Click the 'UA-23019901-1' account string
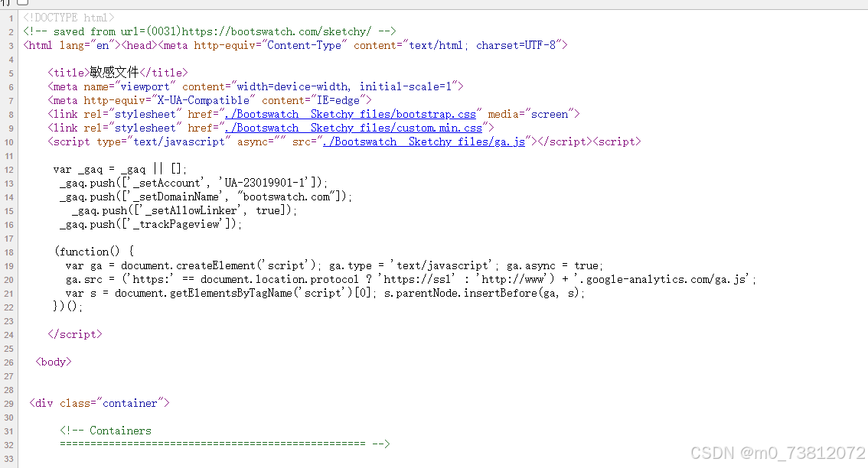Viewport: 868px width, 468px height. [x=264, y=183]
